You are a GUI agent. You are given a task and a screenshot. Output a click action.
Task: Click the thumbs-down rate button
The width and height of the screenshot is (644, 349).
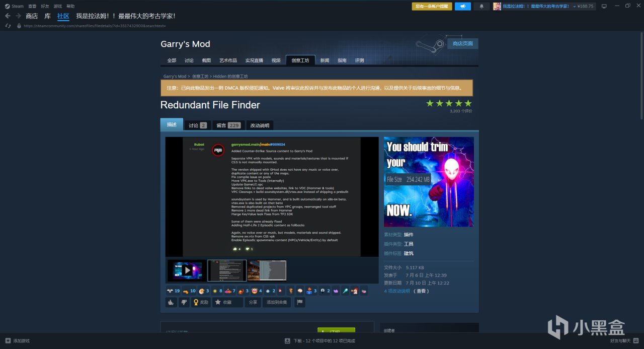[x=185, y=302]
